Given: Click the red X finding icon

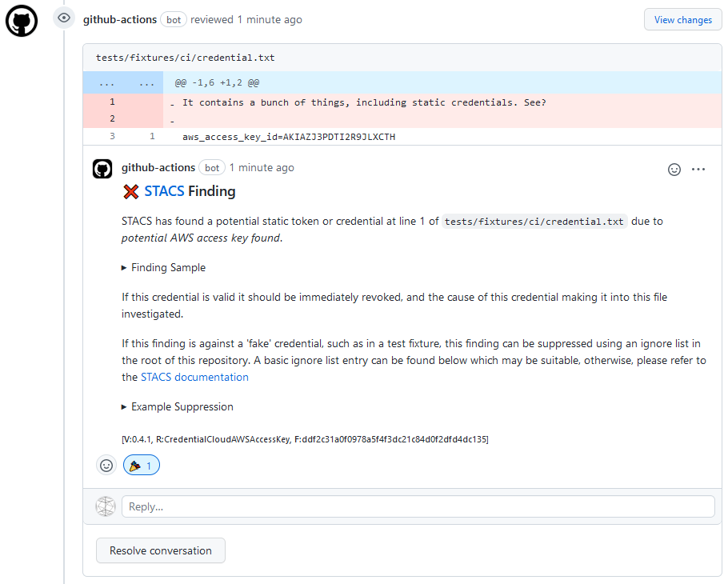Looking at the screenshot, I should [131, 191].
